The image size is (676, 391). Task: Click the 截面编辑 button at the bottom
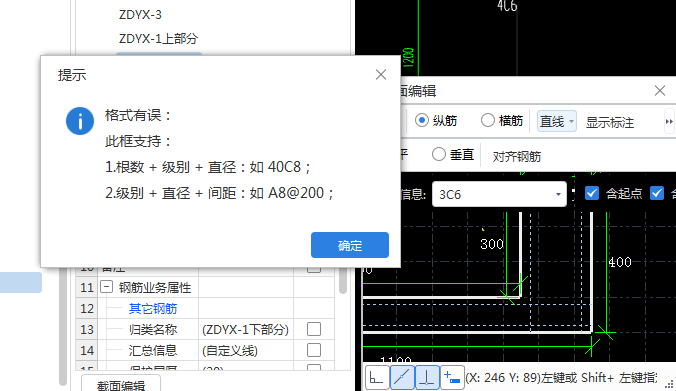[x=121, y=385]
